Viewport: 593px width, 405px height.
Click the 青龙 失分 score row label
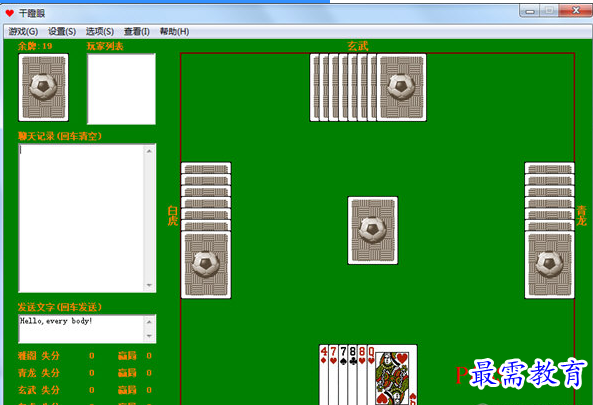click(39, 373)
